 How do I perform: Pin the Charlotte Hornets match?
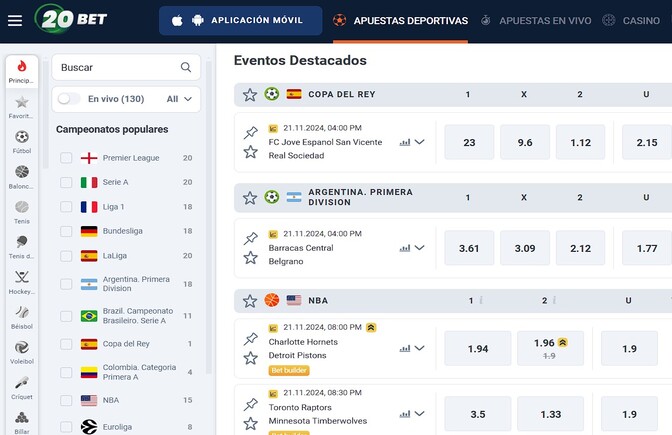tap(251, 339)
